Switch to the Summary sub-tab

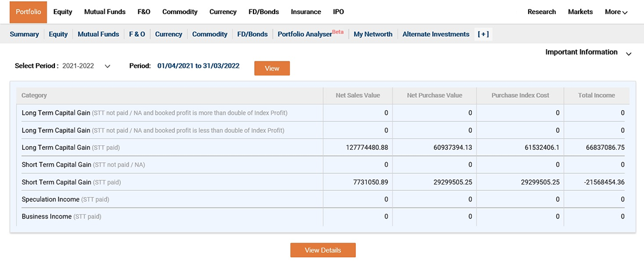[24, 35]
